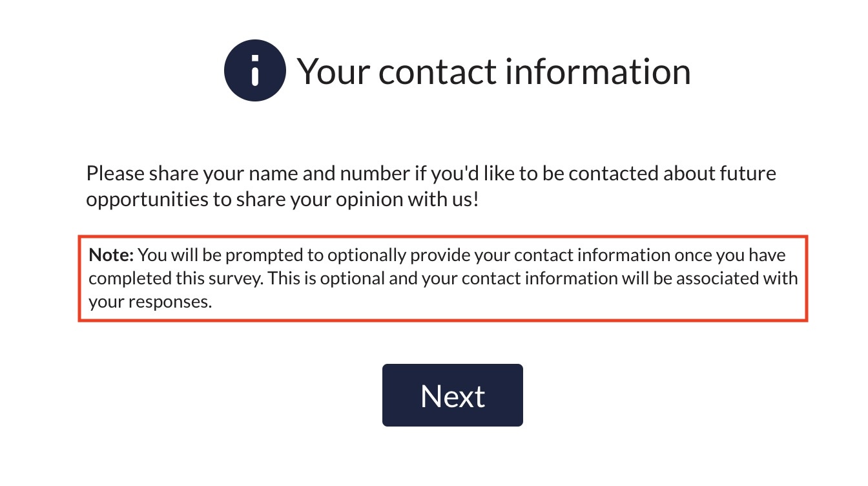
Task: Click the phrase "completed this survey" in the note
Action: [x=176, y=279]
